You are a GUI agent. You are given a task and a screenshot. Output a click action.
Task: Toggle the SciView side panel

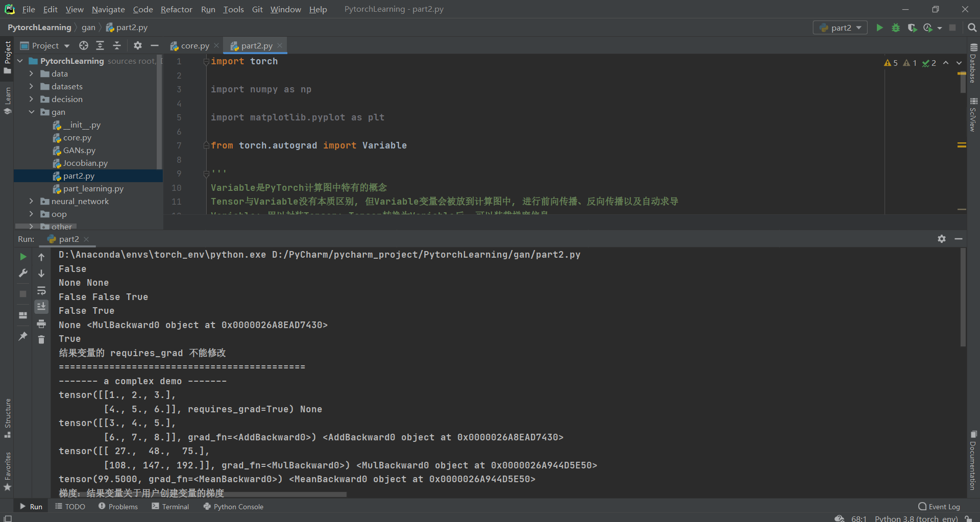coord(973,115)
